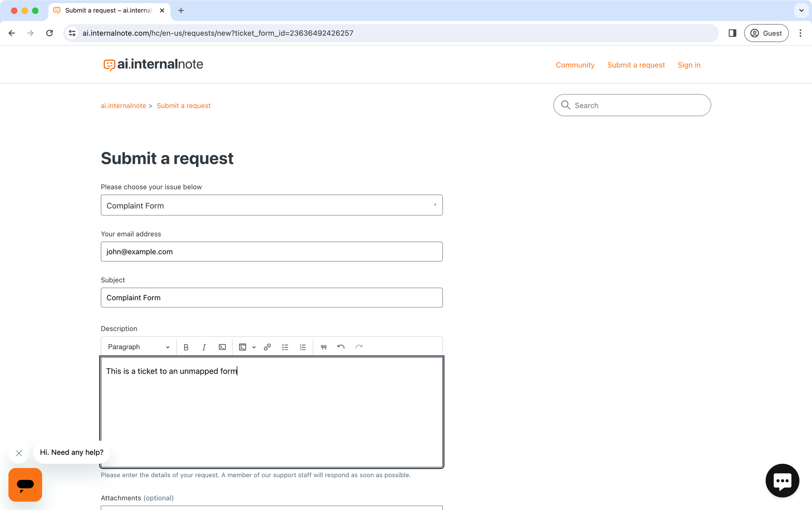The width and height of the screenshot is (812, 510).
Task: Insert a link in the description
Action: pos(267,347)
